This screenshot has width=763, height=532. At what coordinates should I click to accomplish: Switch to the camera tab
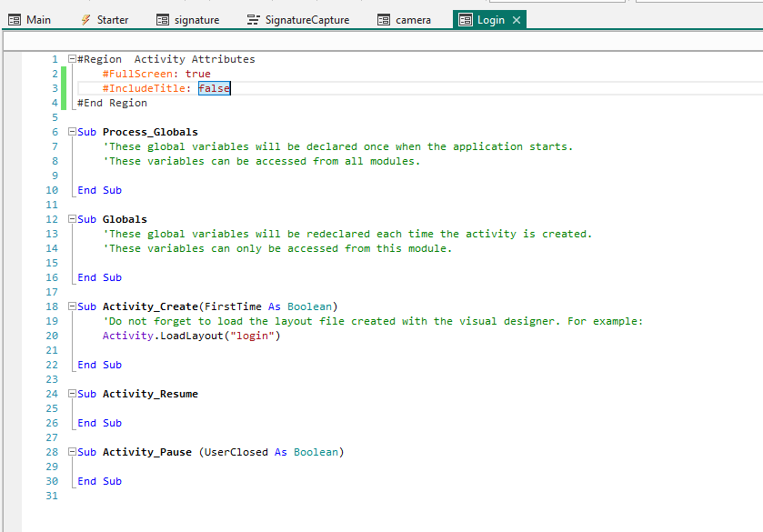(405, 20)
